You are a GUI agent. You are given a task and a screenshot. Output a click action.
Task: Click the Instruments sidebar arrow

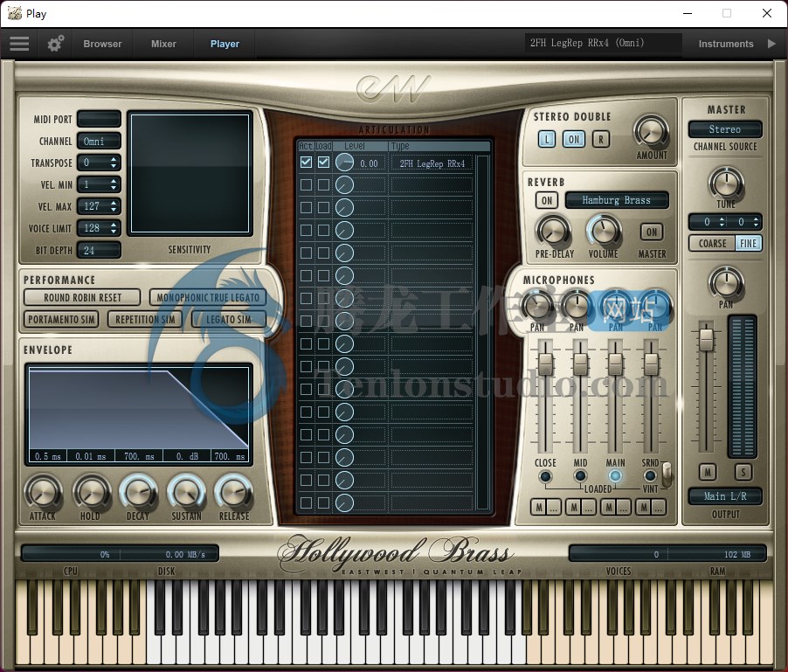[771, 44]
